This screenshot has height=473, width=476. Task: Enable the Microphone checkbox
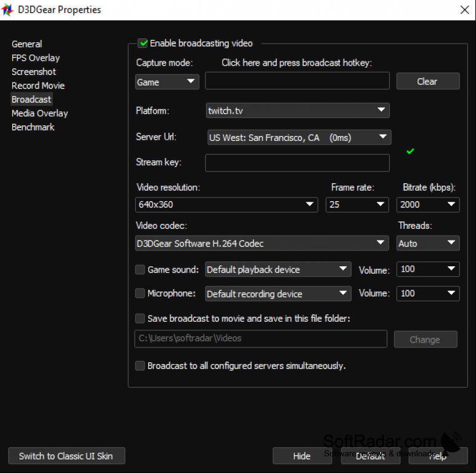(x=140, y=293)
